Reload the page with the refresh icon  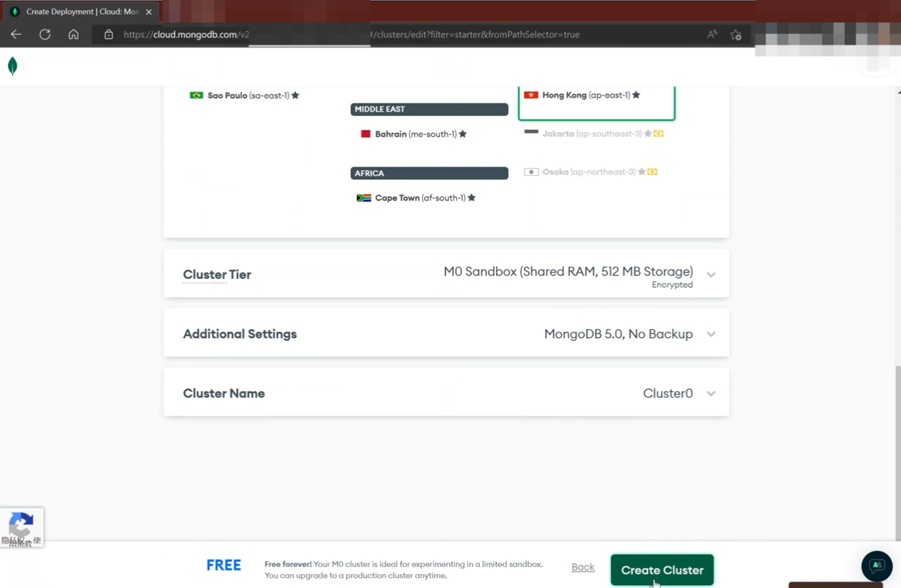(45, 34)
